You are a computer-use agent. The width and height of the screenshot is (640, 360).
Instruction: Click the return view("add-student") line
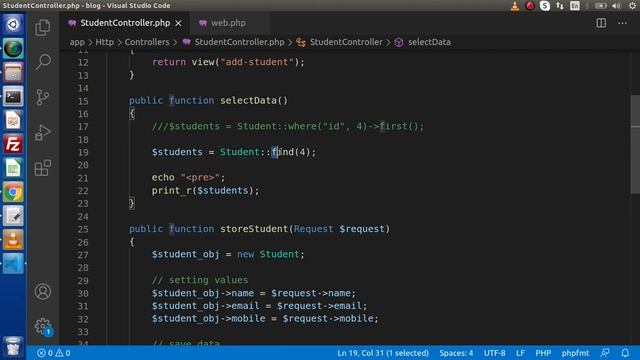point(228,62)
